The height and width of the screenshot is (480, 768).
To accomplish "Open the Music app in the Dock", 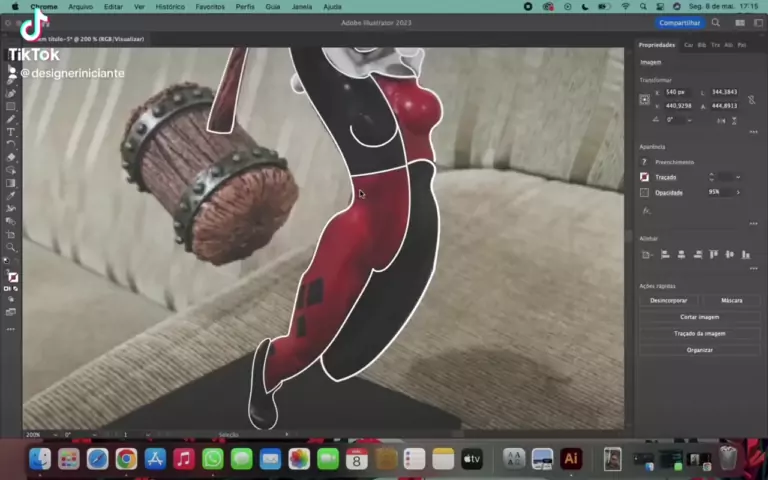I will click(x=184, y=459).
